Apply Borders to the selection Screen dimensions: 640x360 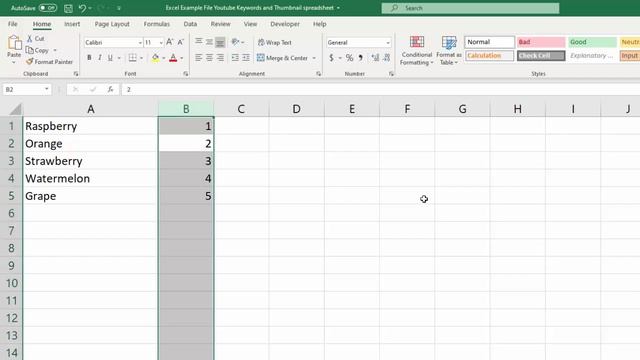point(133,58)
